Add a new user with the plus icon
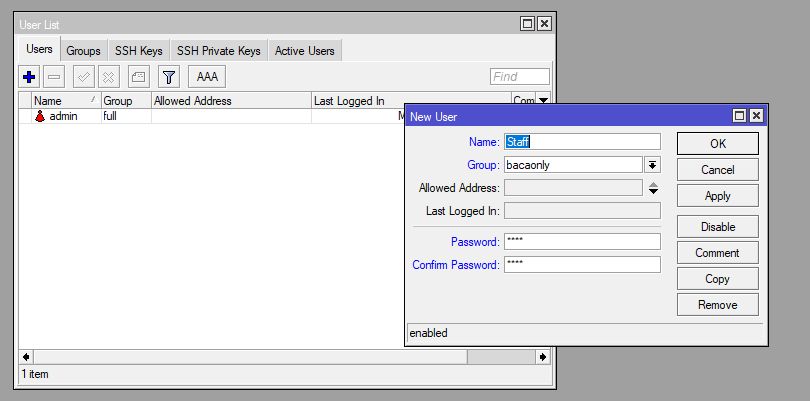810x401 pixels. [29, 78]
